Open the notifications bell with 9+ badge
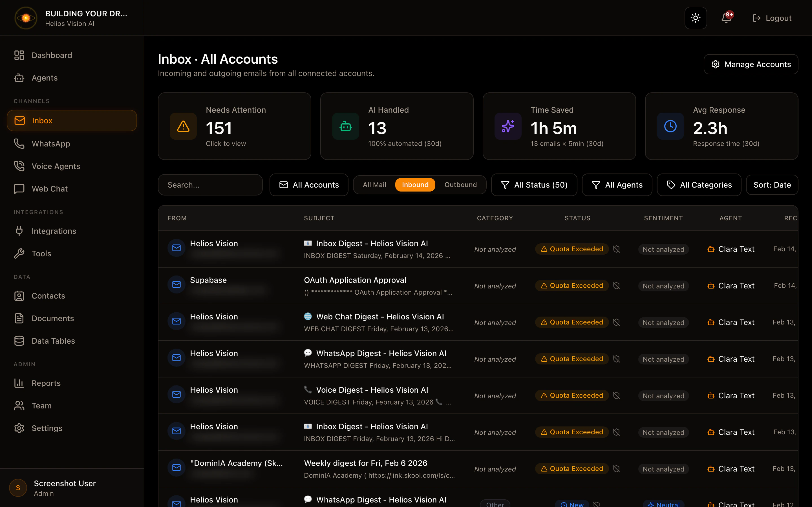 (x=727, y=18)
